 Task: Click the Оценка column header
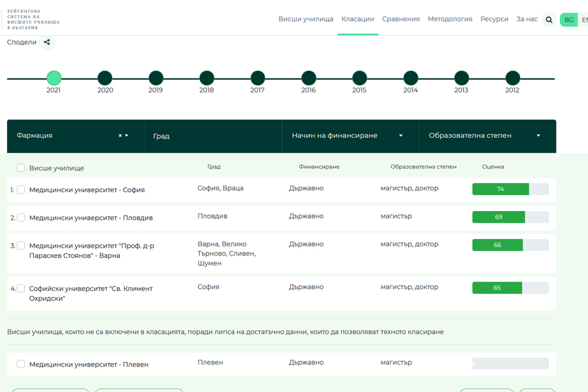click(493, 167)
